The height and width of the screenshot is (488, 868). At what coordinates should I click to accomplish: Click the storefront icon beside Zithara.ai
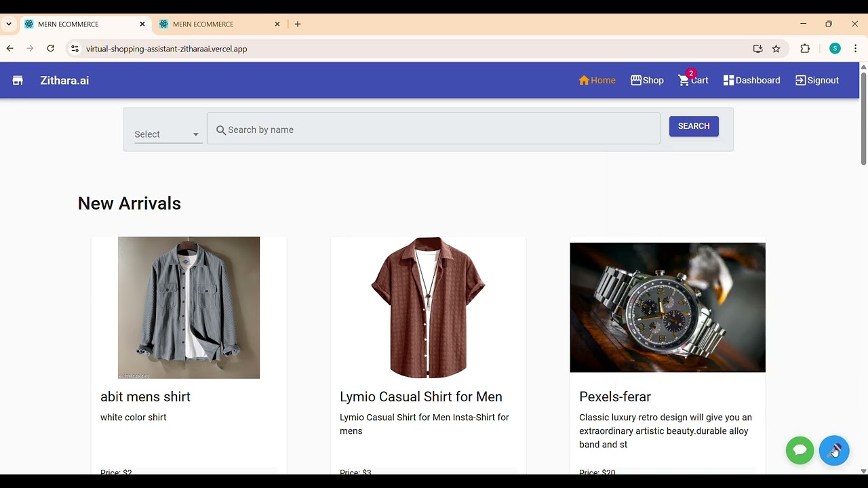click(x=18, y=81)
